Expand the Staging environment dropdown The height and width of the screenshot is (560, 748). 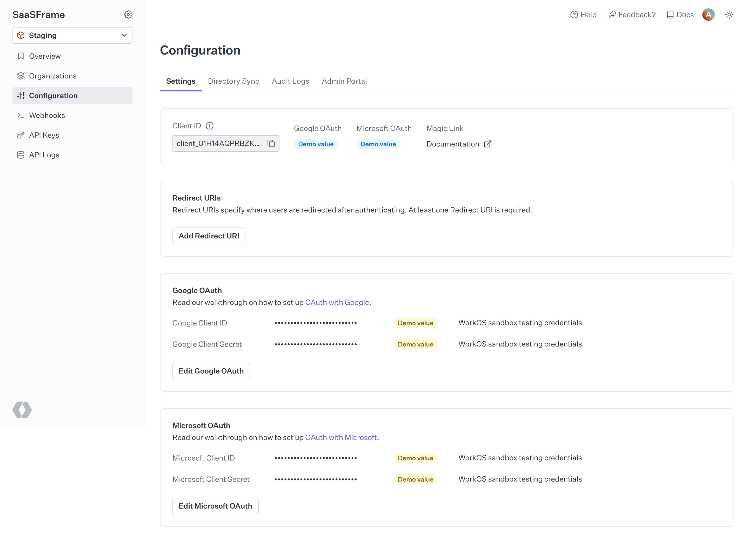tap(72, 36)
